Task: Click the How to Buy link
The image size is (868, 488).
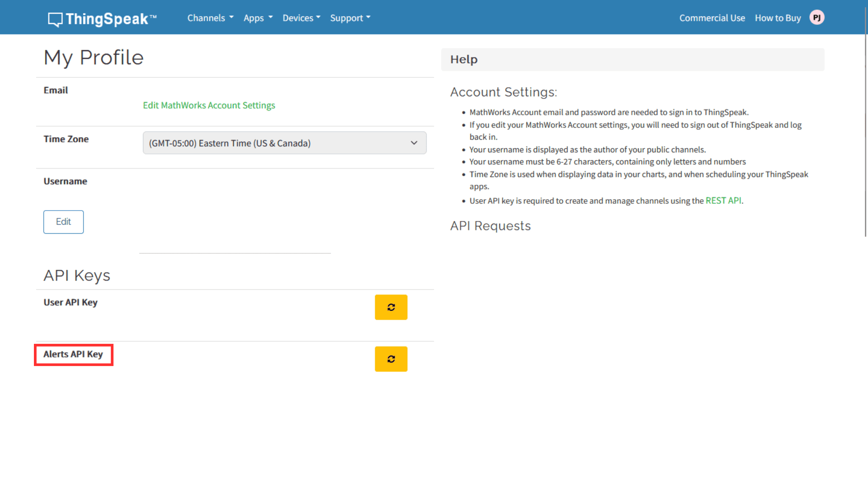Action: pos(778,18)
